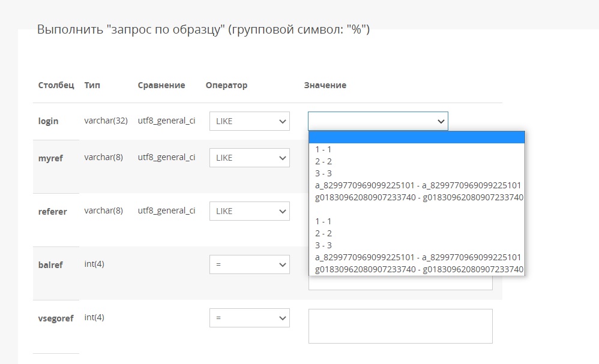Expand the vsegoref operator dropdown
The height and width of the screenshot is (364, 599).
[x=249, y=318]
